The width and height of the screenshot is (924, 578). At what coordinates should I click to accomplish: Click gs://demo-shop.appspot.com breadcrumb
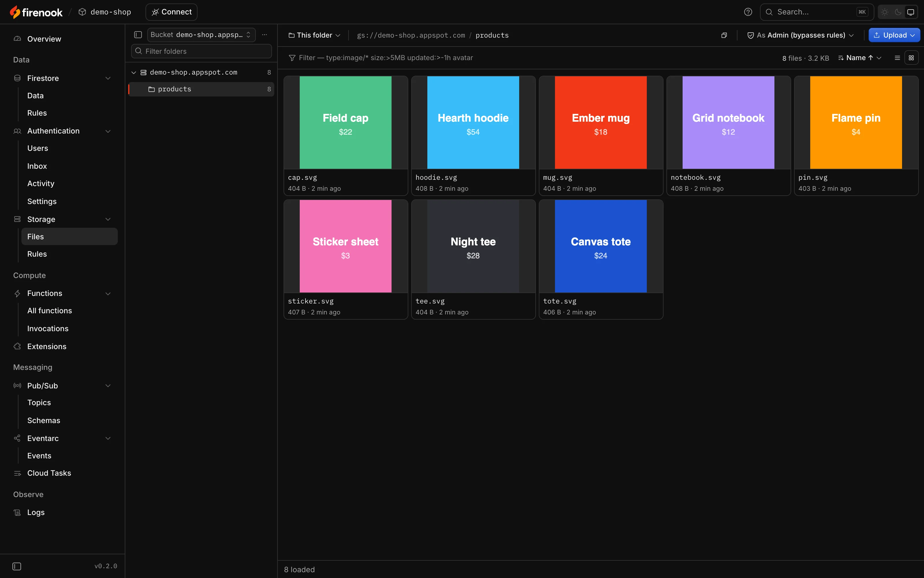[411, 35]
